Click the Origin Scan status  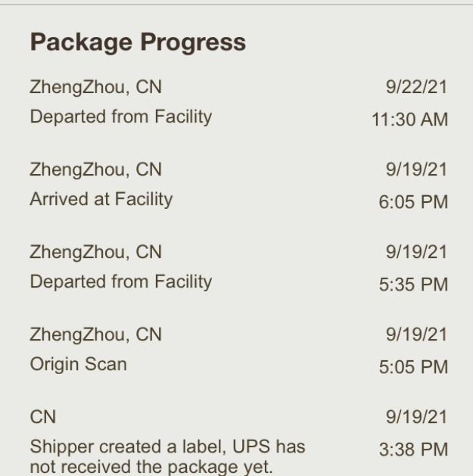[x=79, y=365]
